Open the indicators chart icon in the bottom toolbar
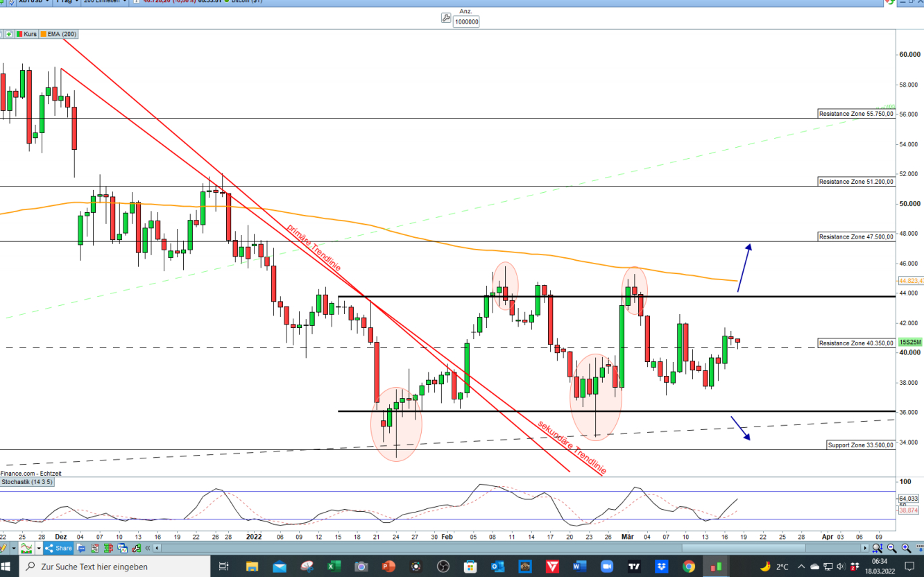924x577 pixels. (26, 548)
